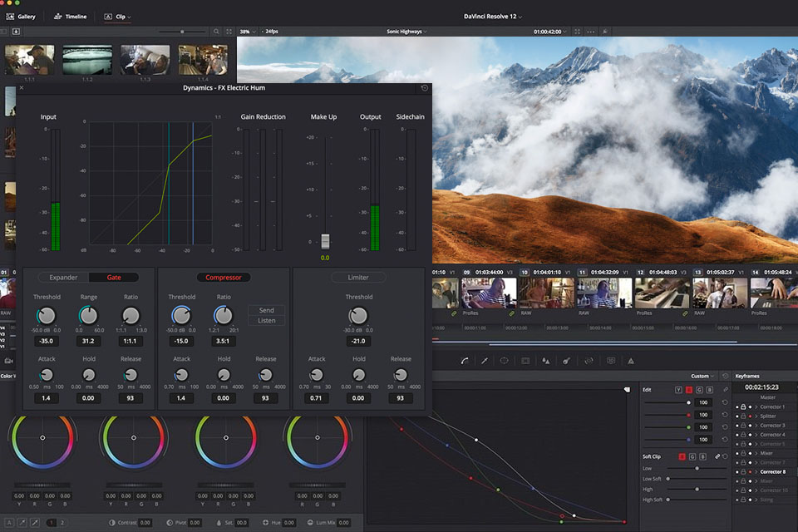The width and height of the screenshot is (798, 532).
Task: Toggle the G channel in curve Edit
Action: tap(699, 390)
